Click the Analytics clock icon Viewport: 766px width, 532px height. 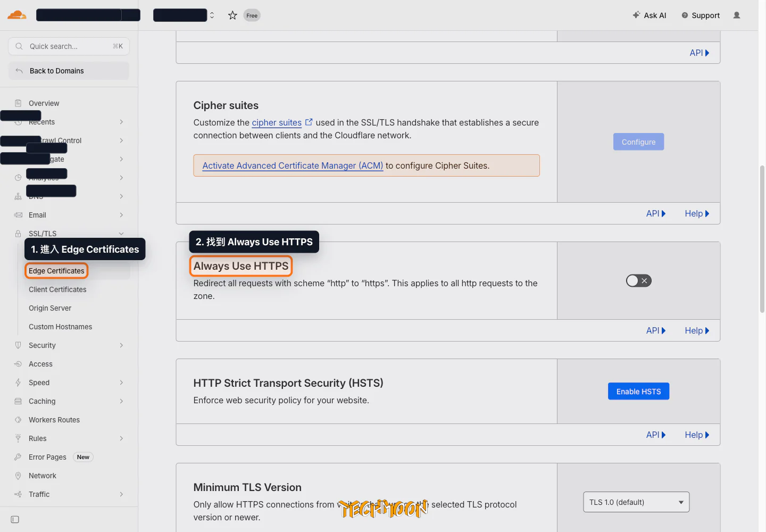[x=18, y=178]
